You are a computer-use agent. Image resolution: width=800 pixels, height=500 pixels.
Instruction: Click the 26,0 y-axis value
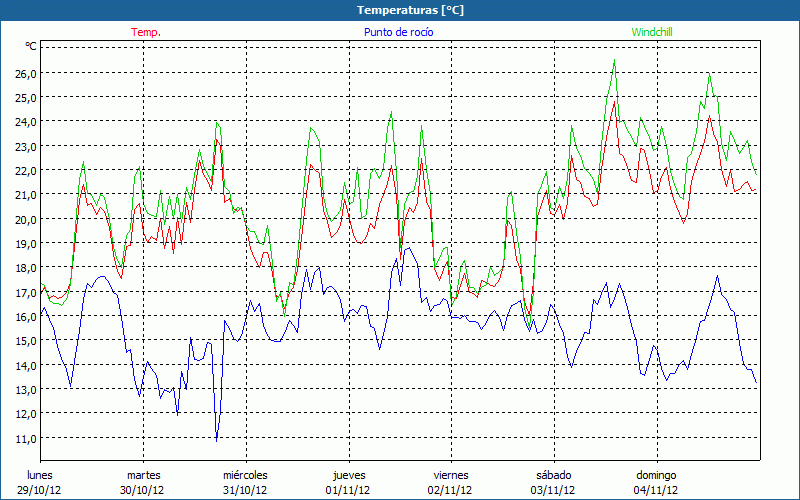pos(25,73)
